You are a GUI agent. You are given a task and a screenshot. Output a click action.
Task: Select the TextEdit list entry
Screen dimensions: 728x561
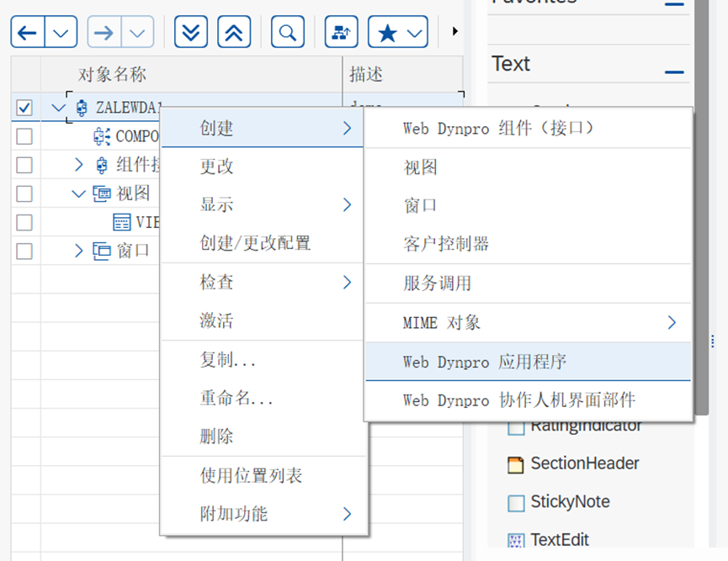click(560, 540)
